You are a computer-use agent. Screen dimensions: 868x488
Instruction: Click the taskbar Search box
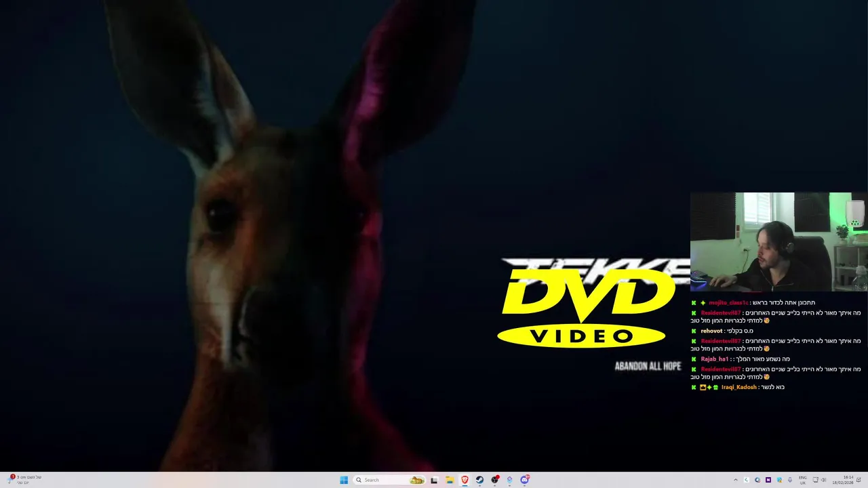point(390,480)
